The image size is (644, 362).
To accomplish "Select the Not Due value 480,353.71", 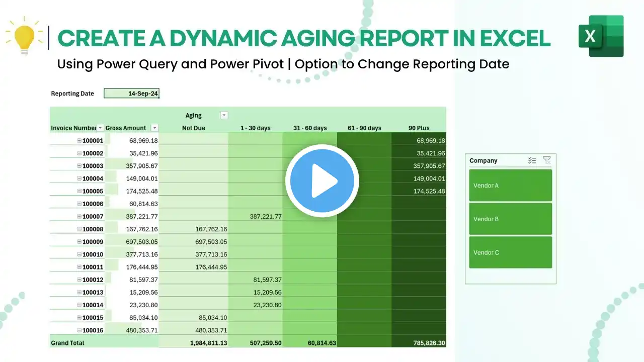I will pyautogui.click(x=211, y=330).
